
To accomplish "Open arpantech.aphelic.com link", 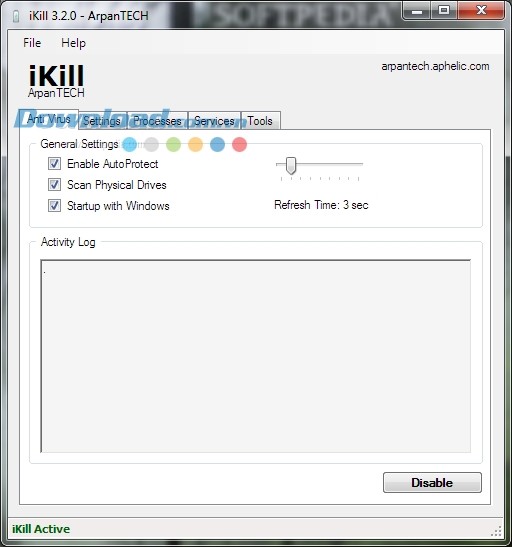I will [x=435, y=66].
